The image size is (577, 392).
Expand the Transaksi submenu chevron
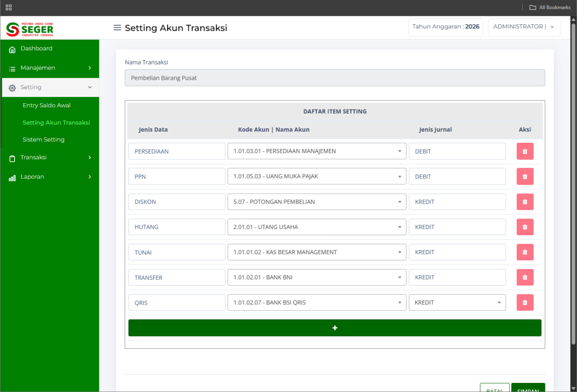point(90,158)
